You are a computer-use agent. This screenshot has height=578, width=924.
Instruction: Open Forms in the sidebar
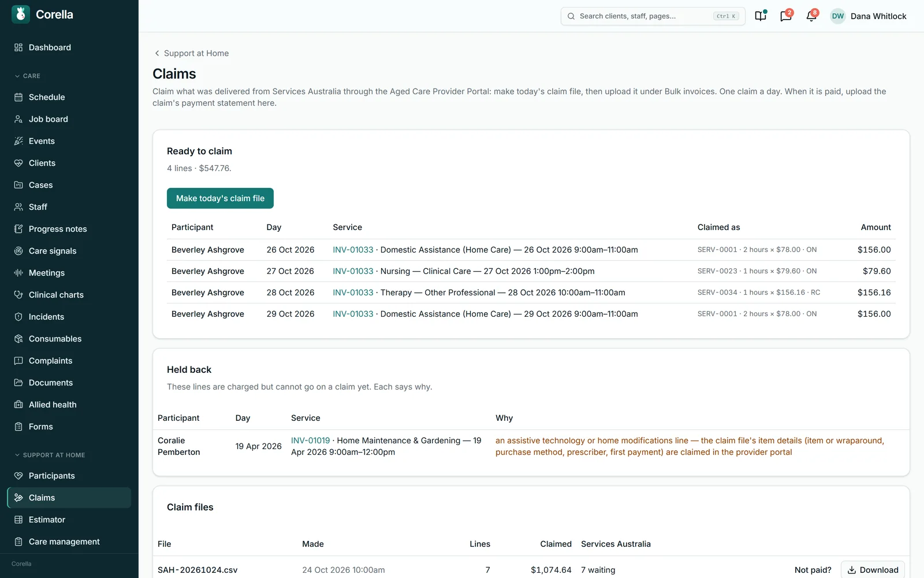point(69,427)
